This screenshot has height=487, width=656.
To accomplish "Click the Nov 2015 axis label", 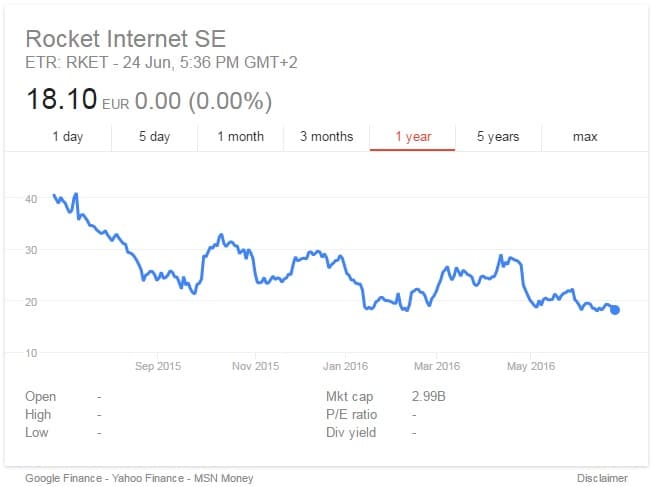I will pos(255,366).
